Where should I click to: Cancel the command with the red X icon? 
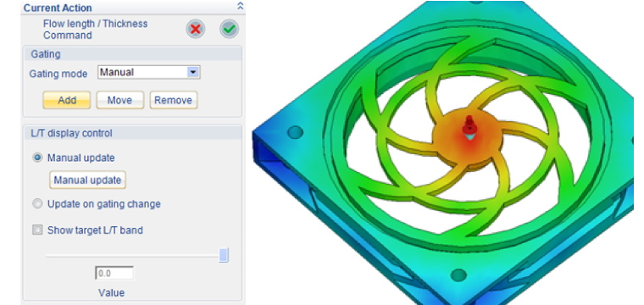click(x=196, y=29)
